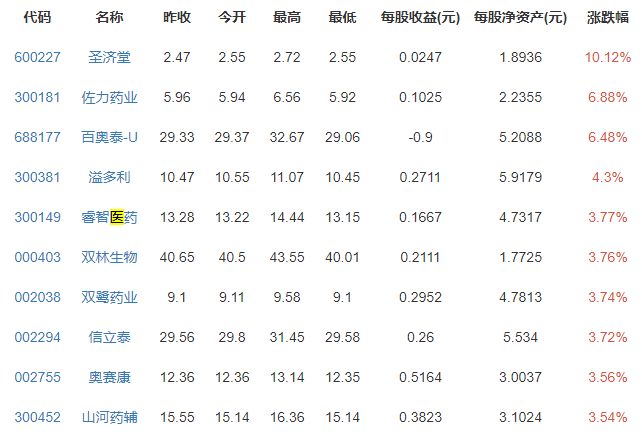Click the 每股收益(元) column header

point(420,17)
